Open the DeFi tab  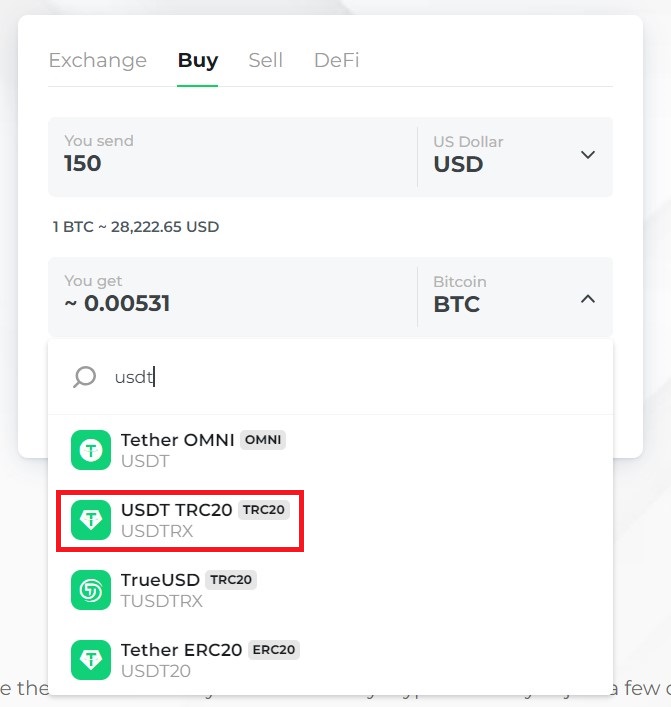(x=336, y=60)
